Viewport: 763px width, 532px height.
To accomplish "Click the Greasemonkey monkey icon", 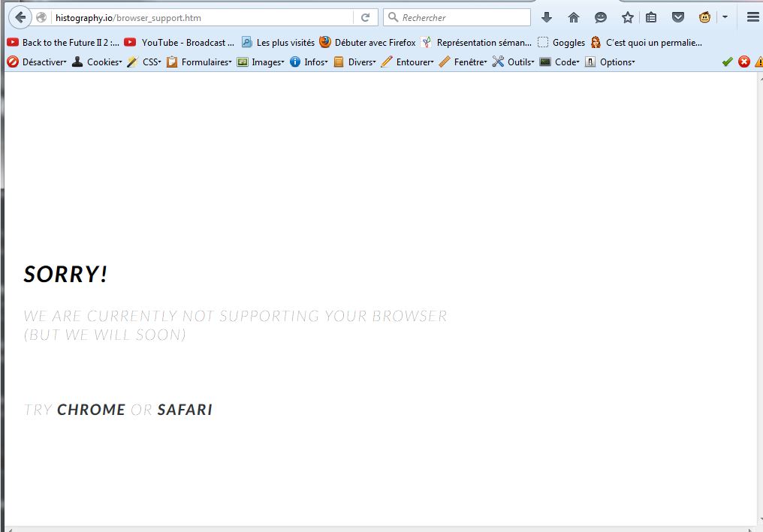I will (x=704, y=18).
